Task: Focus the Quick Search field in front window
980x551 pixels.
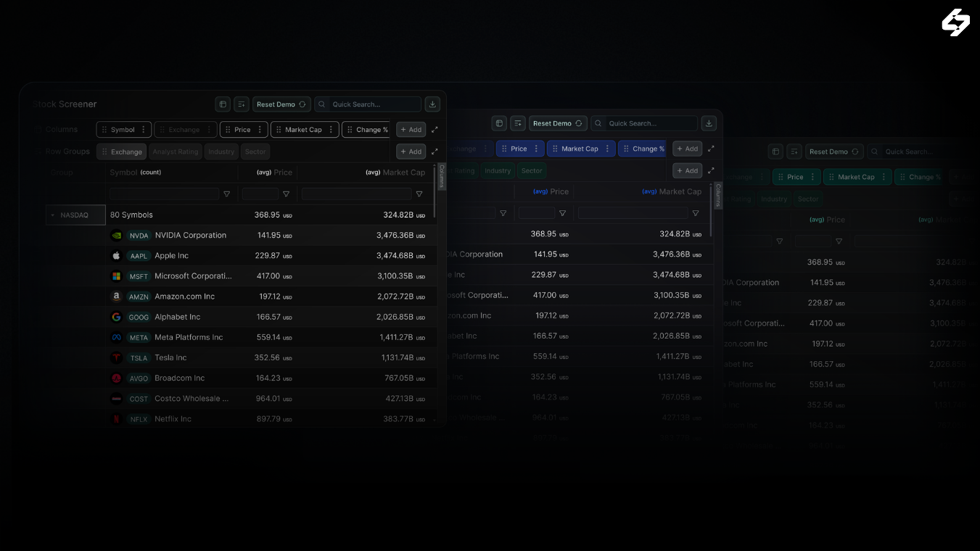Action: 368,104
